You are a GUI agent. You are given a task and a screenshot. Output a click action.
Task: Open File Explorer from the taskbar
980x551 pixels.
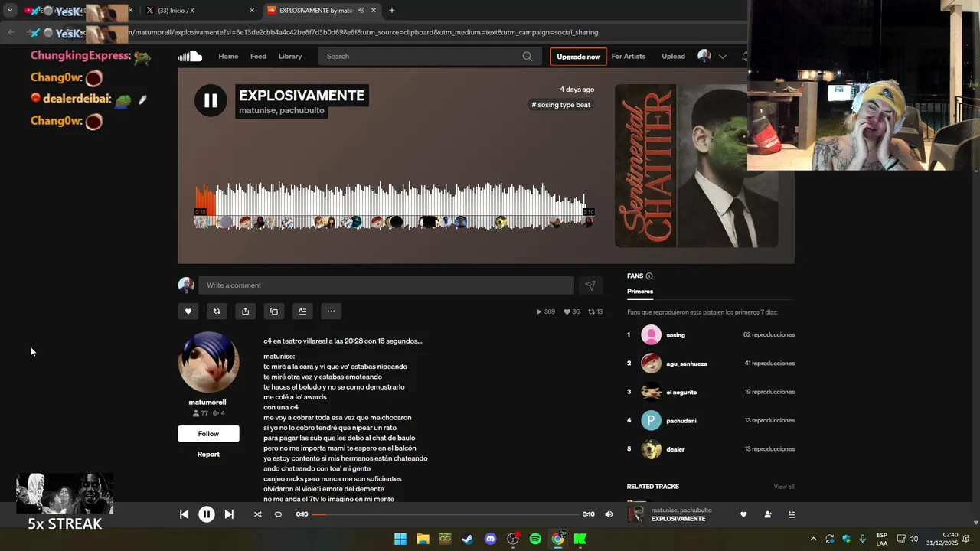tap(423, 539)
